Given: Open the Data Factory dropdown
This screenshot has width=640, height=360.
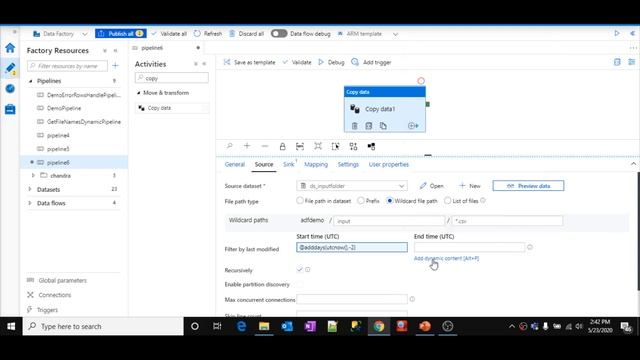Looking at the screenshot, I should [x=84, y=34].
